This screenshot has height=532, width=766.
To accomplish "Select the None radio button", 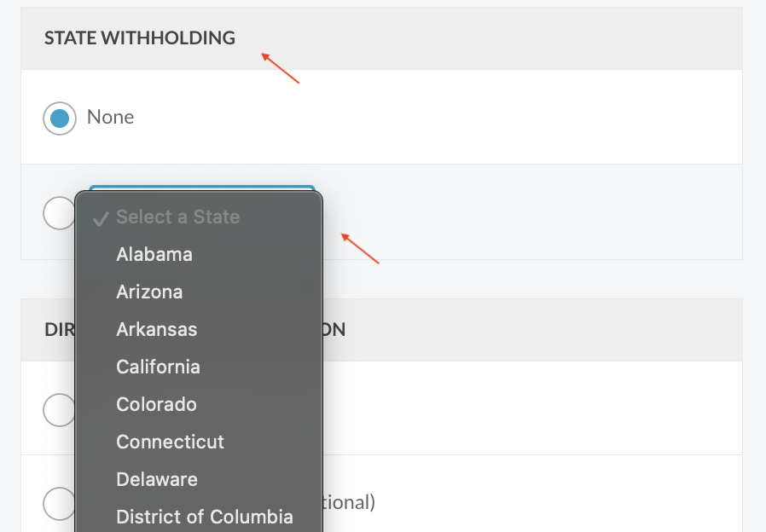I will tap(60, 119).
